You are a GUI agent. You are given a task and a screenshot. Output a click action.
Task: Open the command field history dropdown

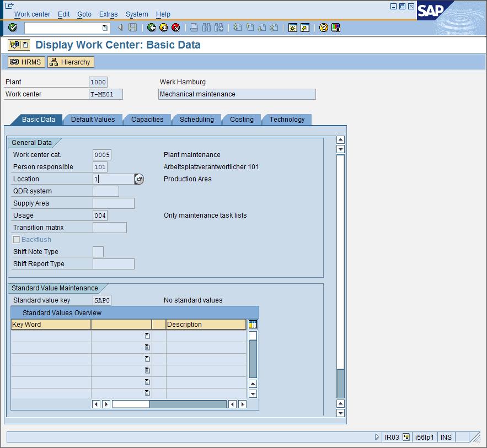click(105, 28)
